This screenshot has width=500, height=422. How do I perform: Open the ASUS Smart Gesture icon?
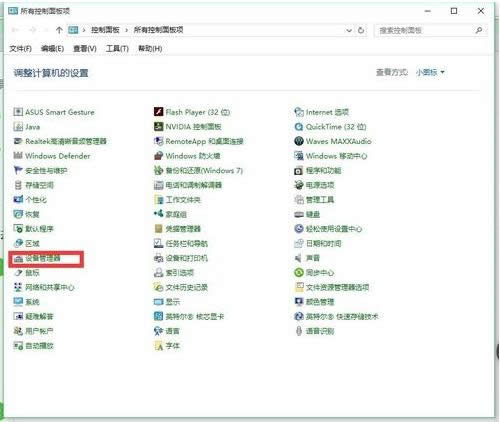18,112
